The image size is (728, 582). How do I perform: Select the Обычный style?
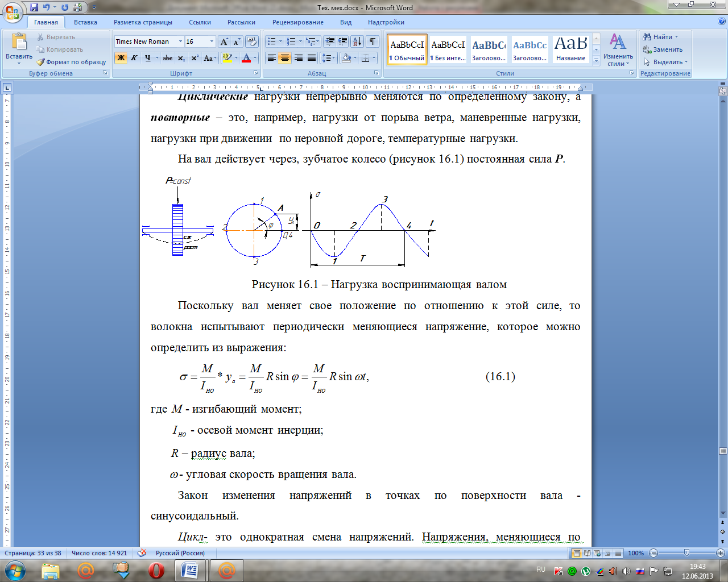[x=407, y=49]
